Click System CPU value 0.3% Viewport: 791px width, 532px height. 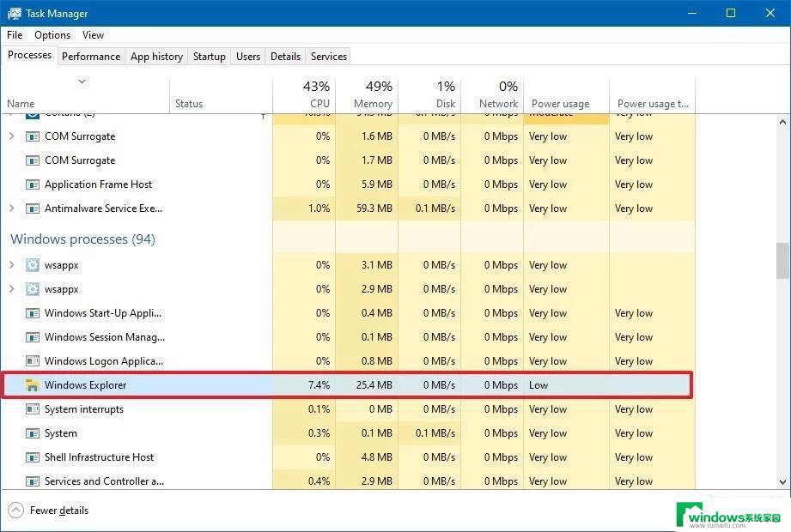coord(319,433)
